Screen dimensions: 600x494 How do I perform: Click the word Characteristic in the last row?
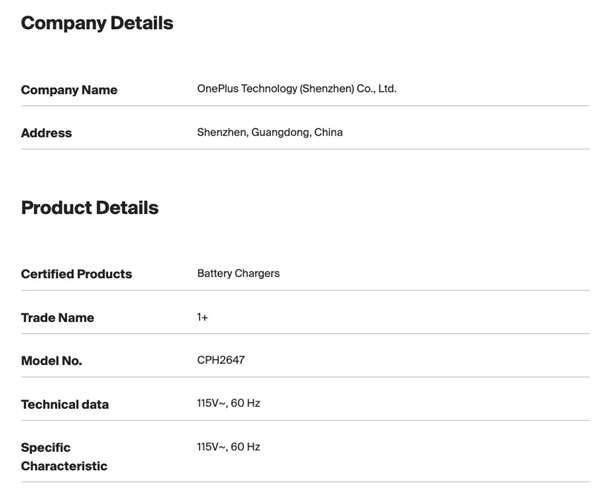click(64, 466)
